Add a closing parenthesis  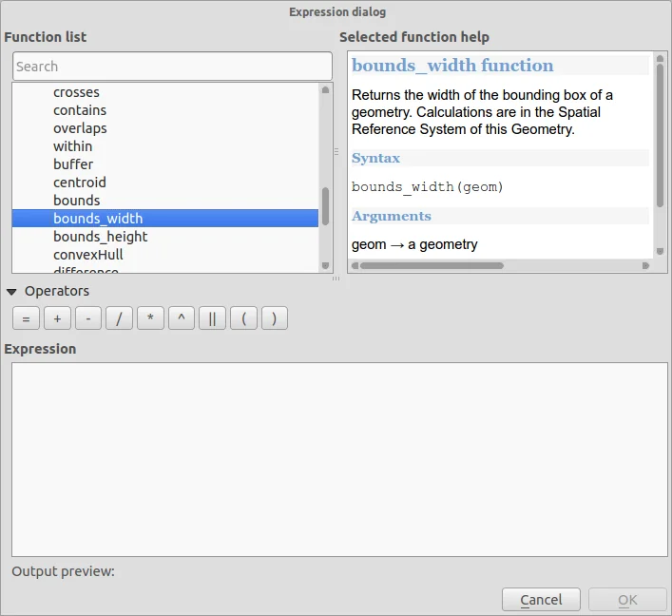(x=274, y=318)
